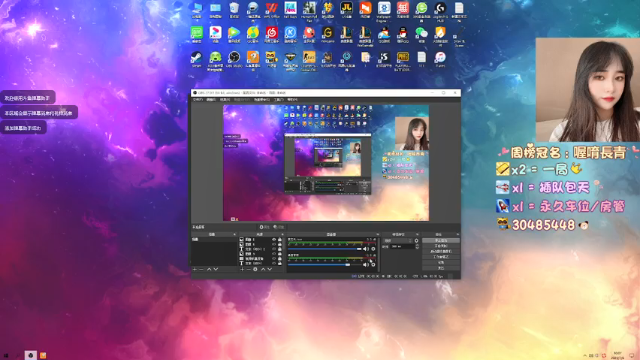Open OBS 设置 from the Controls panel
Viewport: 640px width, 360px height.
coord(441,262)
